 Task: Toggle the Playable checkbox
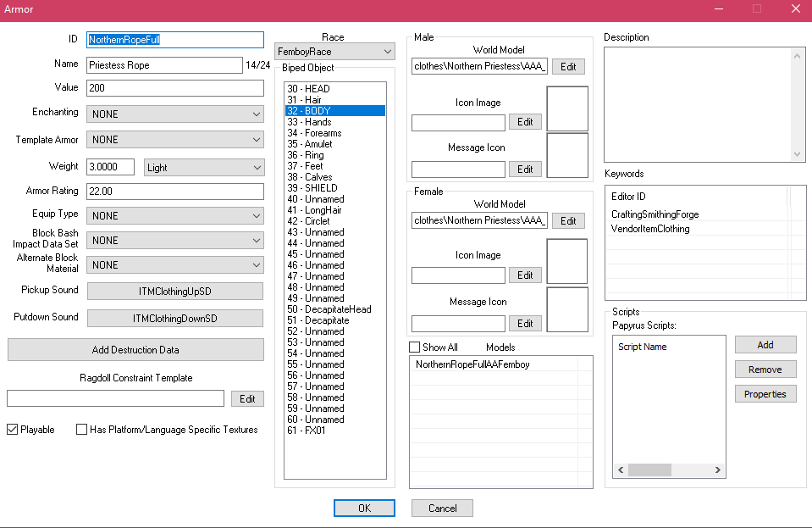click(x=13, y=429)
